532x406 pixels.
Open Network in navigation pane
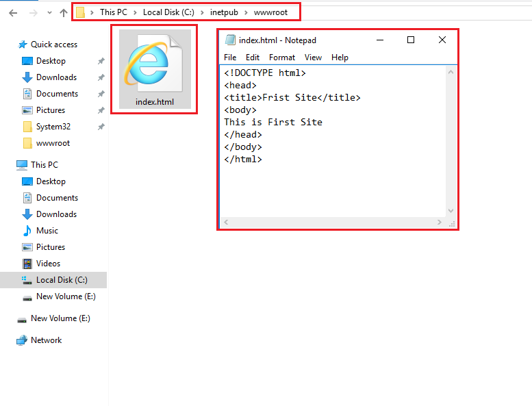(x=46, y=340)
